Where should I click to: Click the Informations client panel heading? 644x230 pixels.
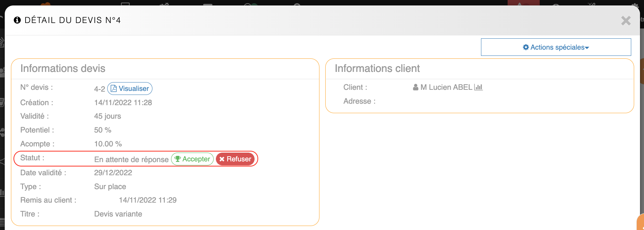(x=377, y=68)
